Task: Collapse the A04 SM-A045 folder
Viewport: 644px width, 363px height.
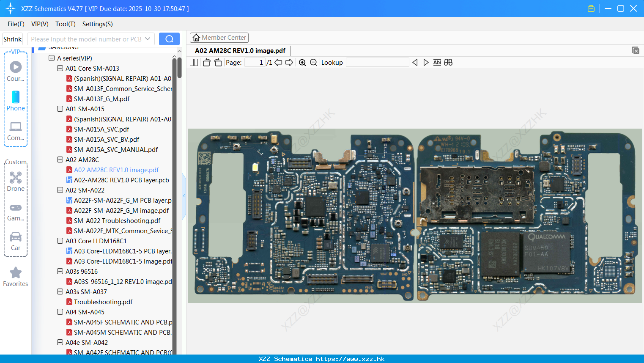Action: (60, 312)
